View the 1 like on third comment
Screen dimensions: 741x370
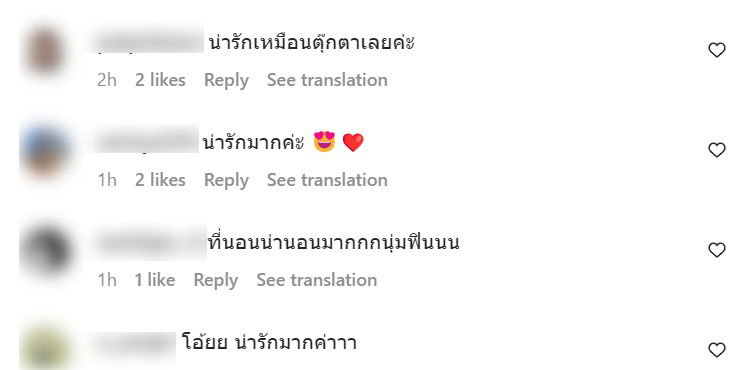pyautogui.click(x=155, y=280)
